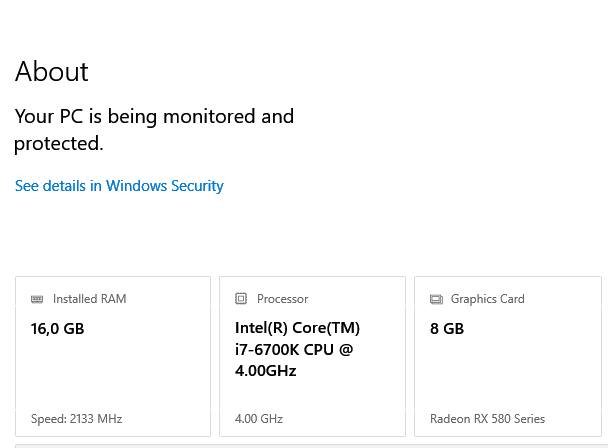Click the Radeon RX 580 Series text

coord(487,419)
